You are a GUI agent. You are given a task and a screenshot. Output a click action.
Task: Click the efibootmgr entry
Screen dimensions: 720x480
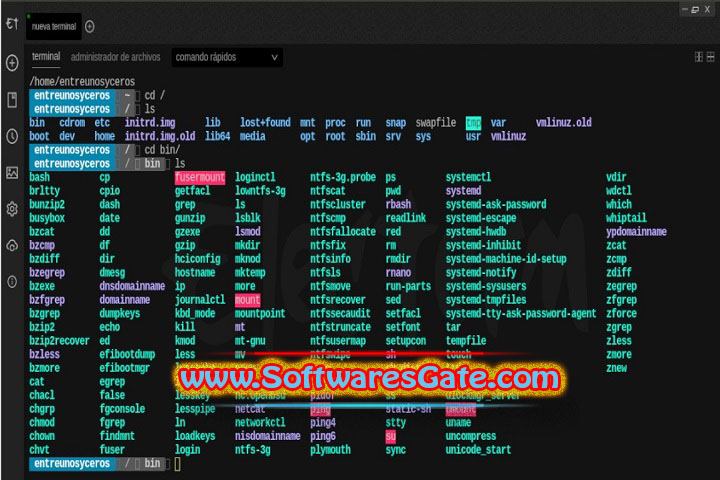124,368
